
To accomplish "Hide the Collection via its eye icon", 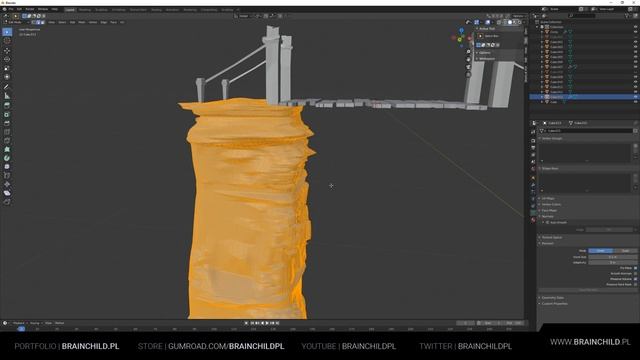I will pos(635,27).
